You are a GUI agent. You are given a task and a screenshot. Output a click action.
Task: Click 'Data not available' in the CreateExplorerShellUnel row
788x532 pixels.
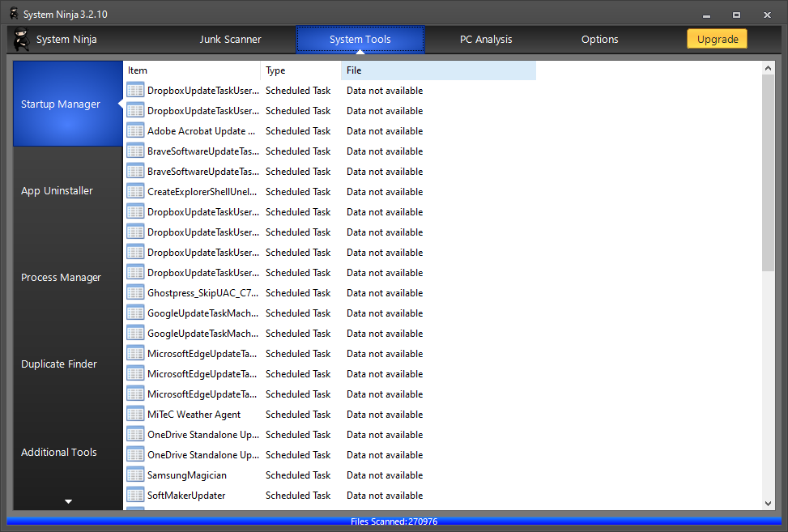[385, 192]
